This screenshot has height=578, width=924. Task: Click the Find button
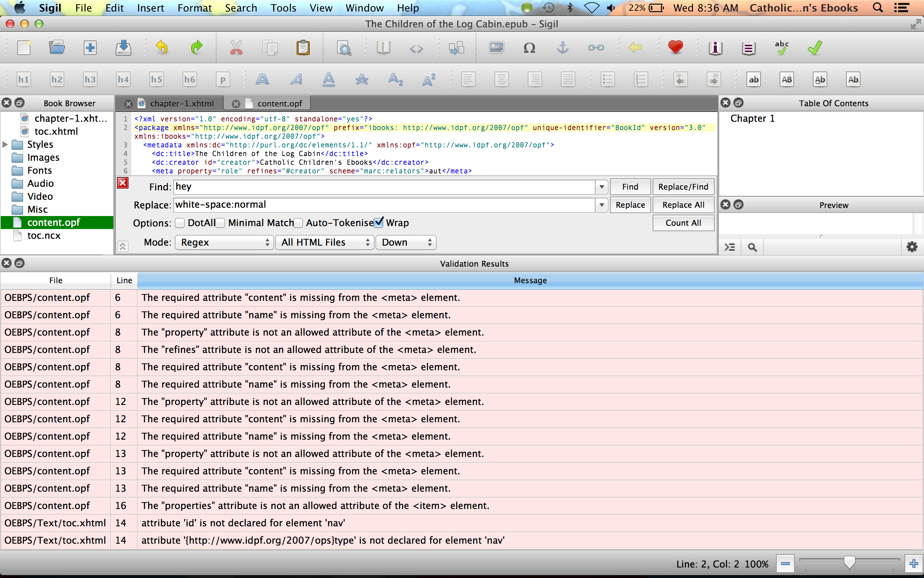click(630, 187)
